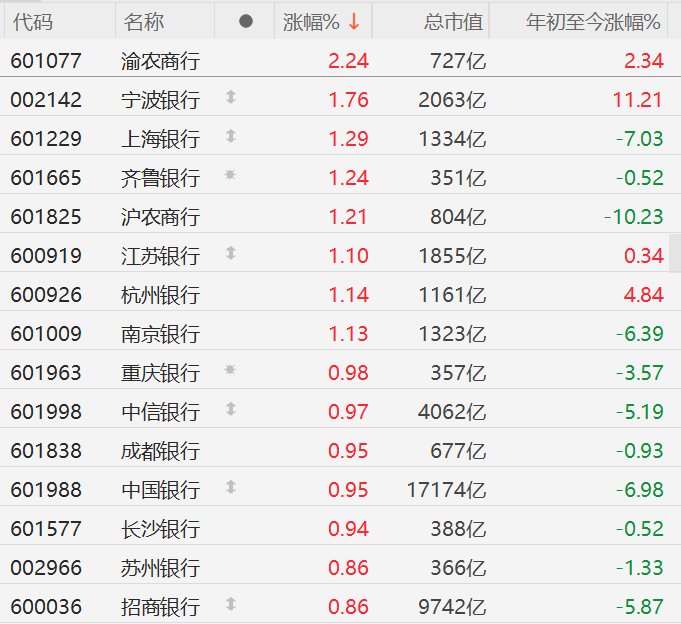Image resolution: width=681 pixels, height=624 pixels.
Task: Click the 名称 column header
Action: [145, 21]
